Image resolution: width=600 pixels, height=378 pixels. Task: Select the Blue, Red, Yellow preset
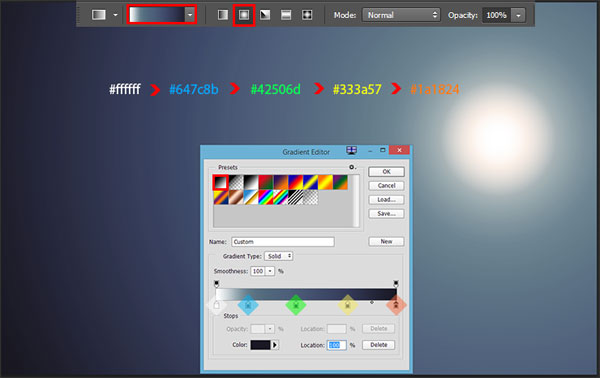coord(295,182)
